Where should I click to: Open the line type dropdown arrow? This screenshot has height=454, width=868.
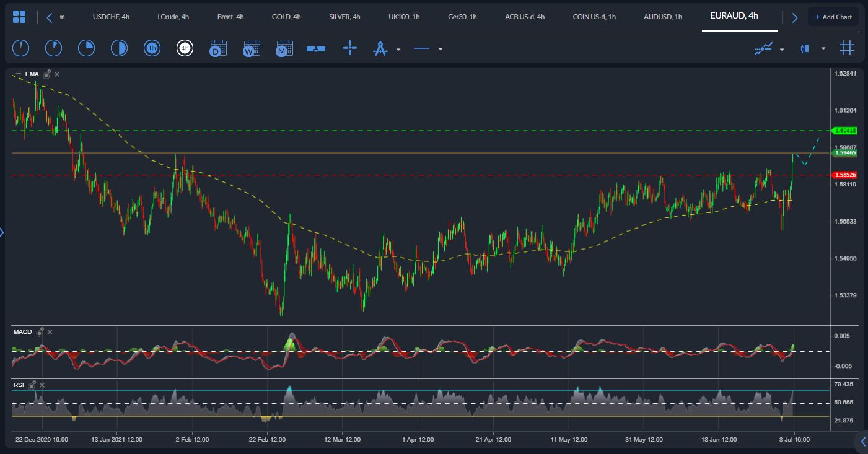pyautogui.click(x=441, y=49)
